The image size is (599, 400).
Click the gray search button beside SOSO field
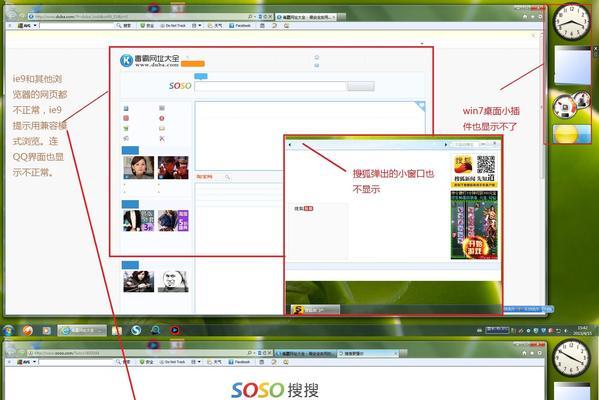pyautogui.click(x=360, y=86)
